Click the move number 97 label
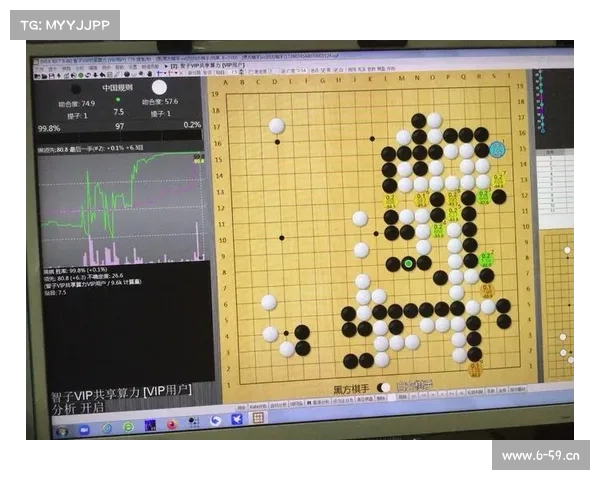The width and height of the screenshot is (600, 480). (x=119, y=126)
